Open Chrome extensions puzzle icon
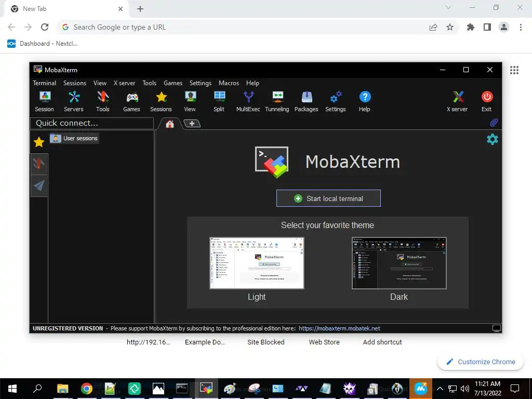 coord(470,27)
